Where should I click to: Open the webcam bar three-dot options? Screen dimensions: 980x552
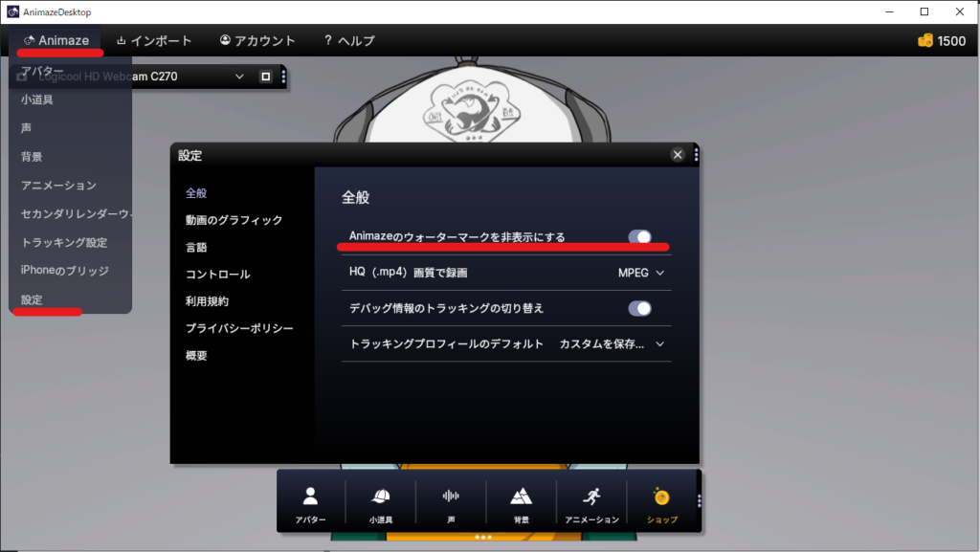(x=283, y=77)
